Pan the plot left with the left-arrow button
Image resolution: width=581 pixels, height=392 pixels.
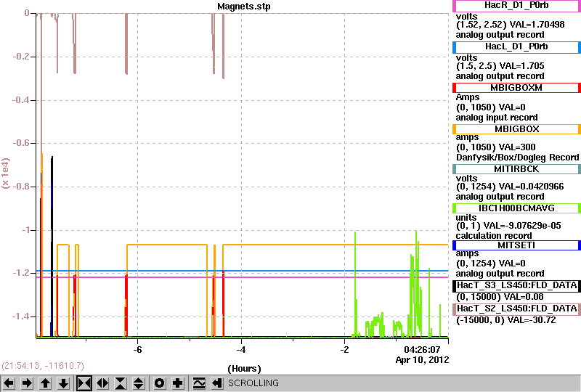[x=9, y=383]
